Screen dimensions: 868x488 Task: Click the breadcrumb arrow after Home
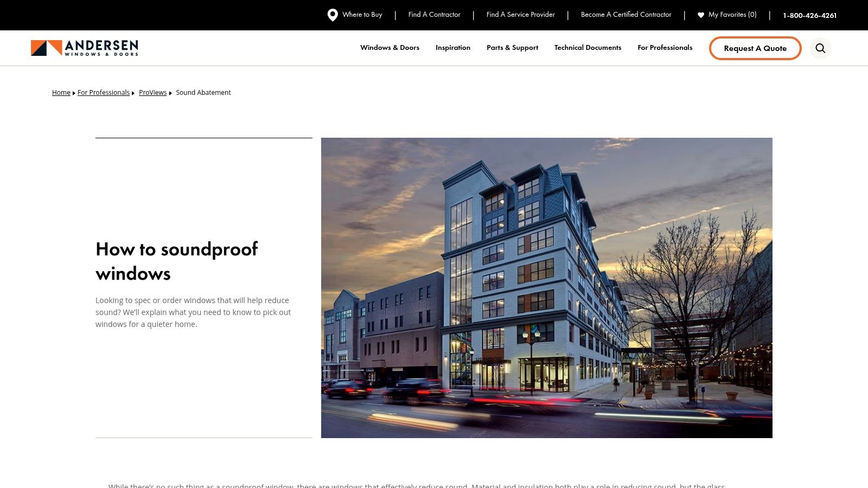[x=73, y=93]
